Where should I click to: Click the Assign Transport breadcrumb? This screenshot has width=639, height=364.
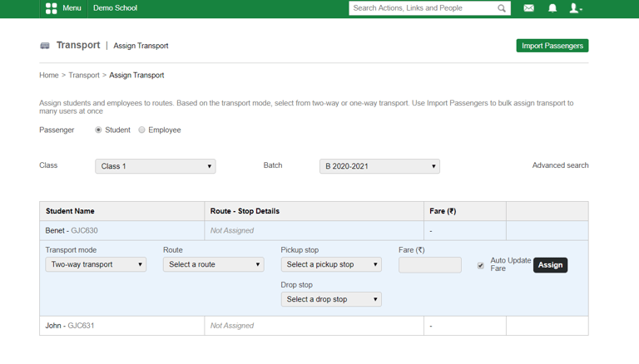[x=136, y=76]
